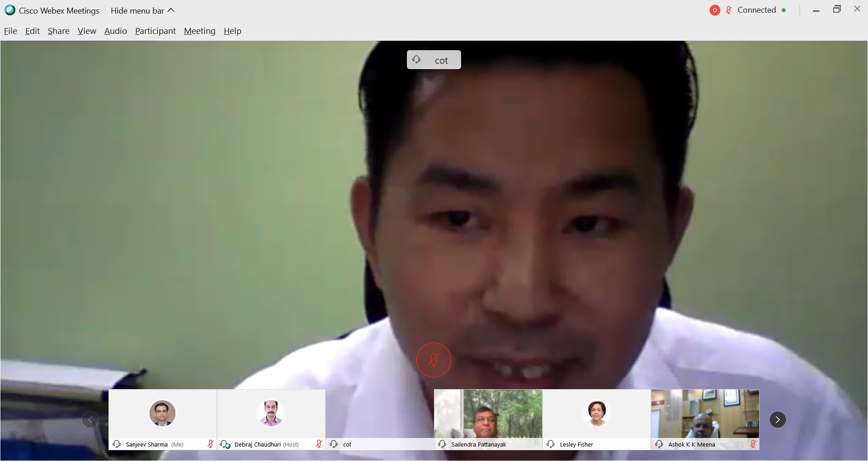Open the Participant menu

156,31
